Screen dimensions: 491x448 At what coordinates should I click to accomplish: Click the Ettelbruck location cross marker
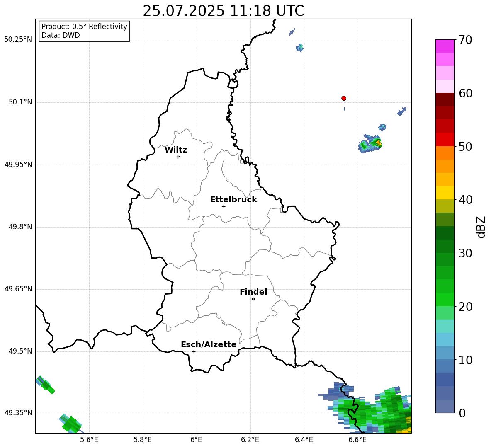point(224,206)
